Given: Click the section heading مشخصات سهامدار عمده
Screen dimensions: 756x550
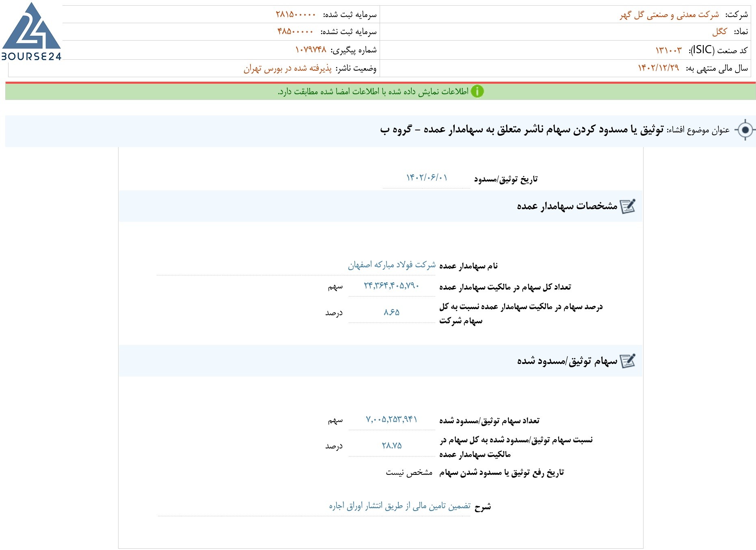Looking at the screenshot, I should pyautogui.click(x=567, y=206).
